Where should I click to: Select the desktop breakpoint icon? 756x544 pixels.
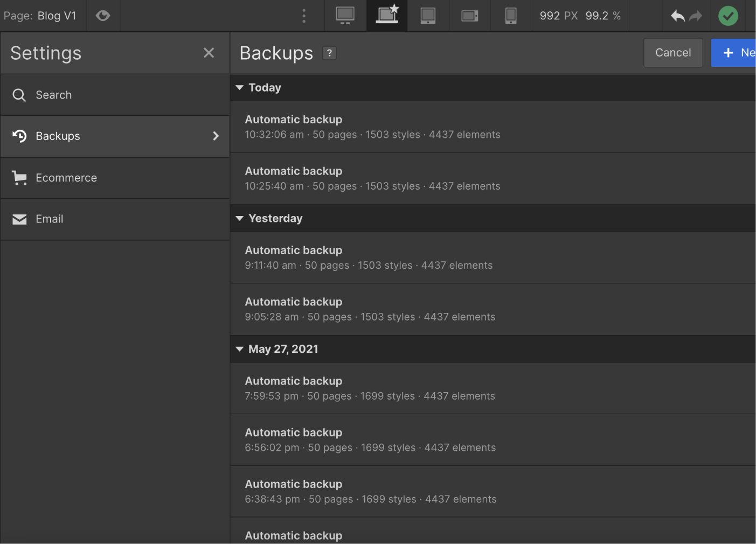[345, 16]
